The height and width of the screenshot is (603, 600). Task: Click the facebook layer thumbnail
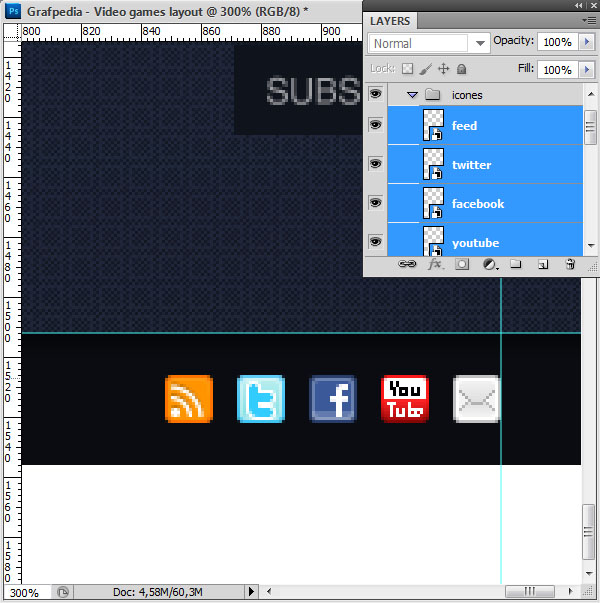tap(433, 203)
